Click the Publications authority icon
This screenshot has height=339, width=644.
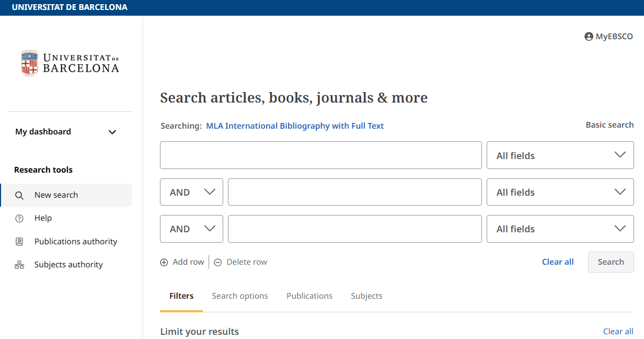(19, 242)
